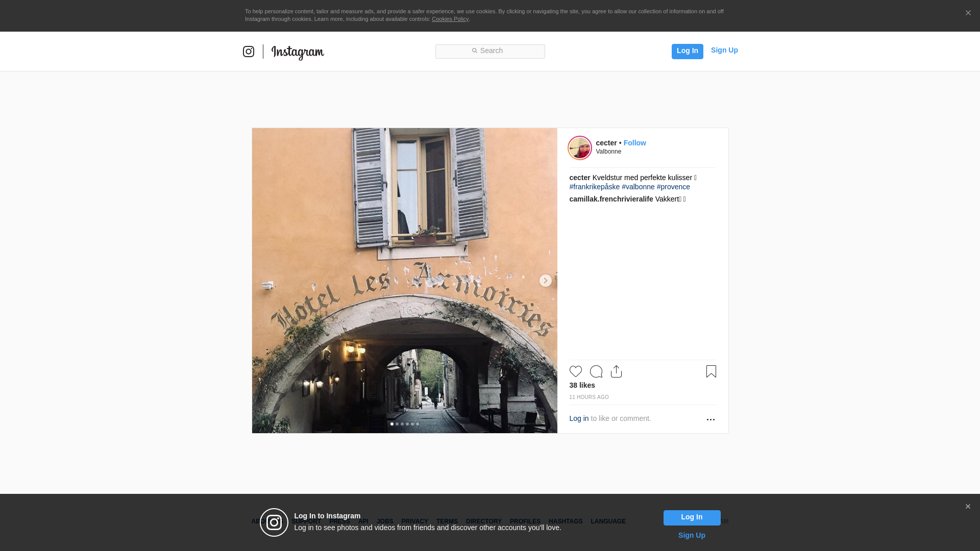Click the bottom banner Instagram circle icon
The image size is (980, 551).
pos(274,522)
